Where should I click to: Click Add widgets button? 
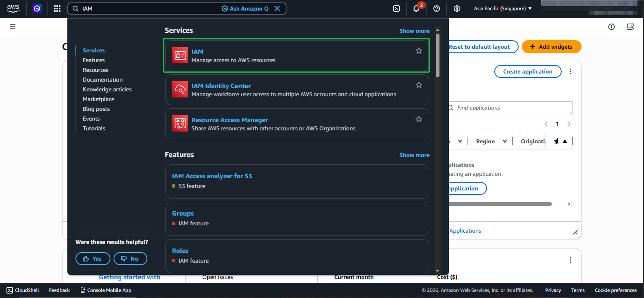551,47
